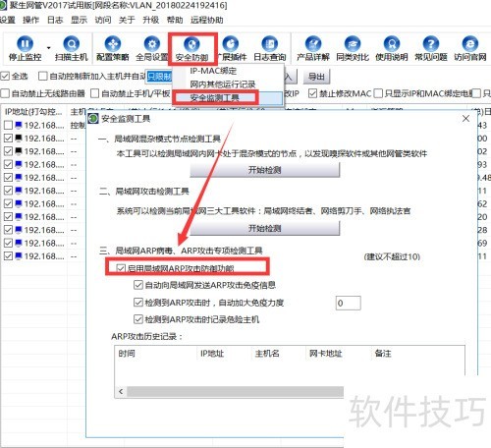
Task: Click the immunity strength input field showing 0
Action: click(x=349, y=303)
